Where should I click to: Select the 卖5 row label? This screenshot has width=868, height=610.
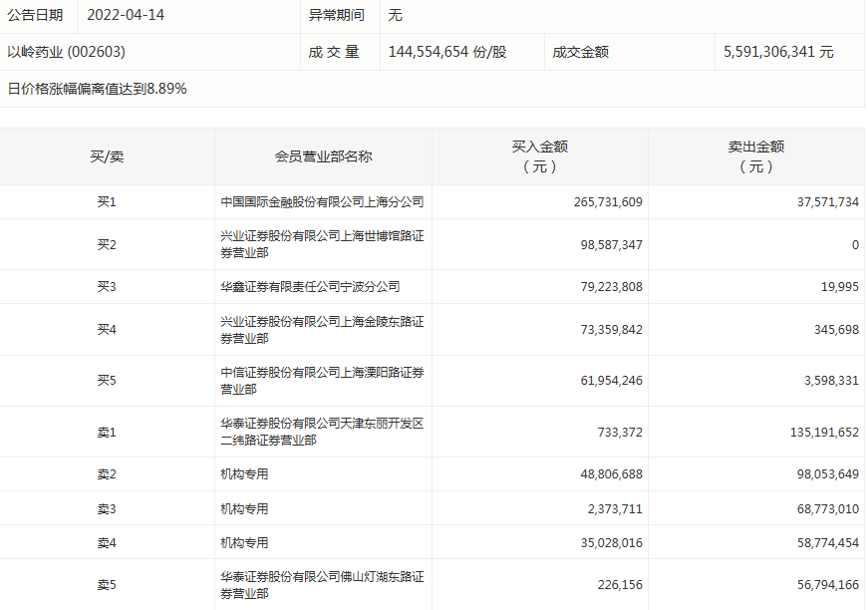click(107, 585)
